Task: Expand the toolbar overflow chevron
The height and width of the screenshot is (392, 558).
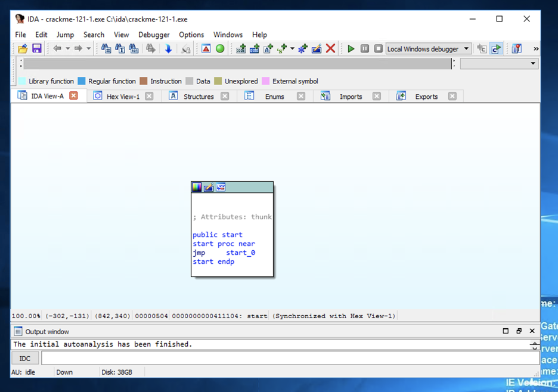Action: (535, 49)
